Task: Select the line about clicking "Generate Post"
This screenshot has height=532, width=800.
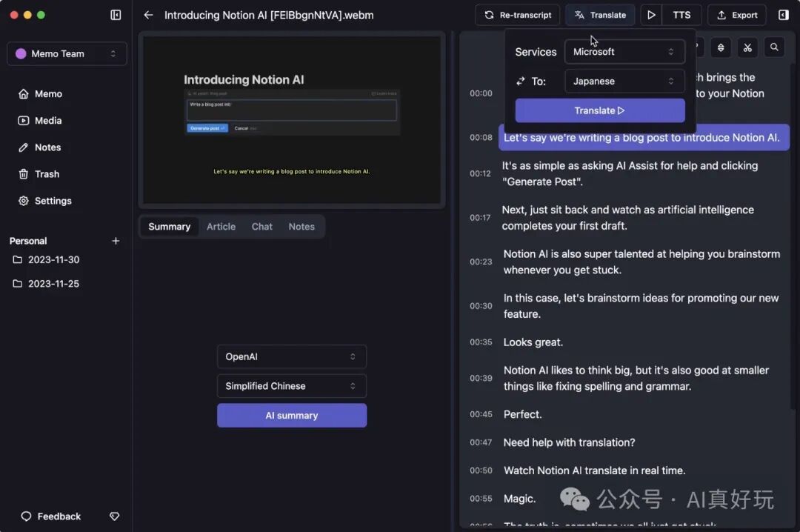Action: (x=630, y=173)
